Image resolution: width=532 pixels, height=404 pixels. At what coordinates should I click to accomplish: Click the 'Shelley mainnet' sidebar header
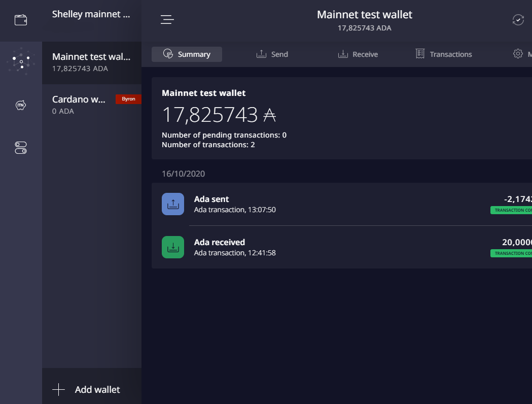click(91, 14)
